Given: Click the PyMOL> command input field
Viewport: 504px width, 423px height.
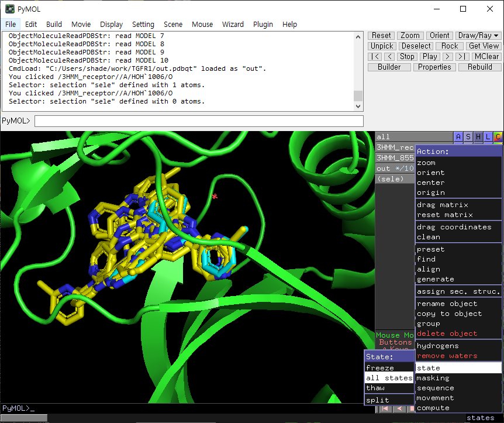Looking at the screenshot, I should point(199,121).
